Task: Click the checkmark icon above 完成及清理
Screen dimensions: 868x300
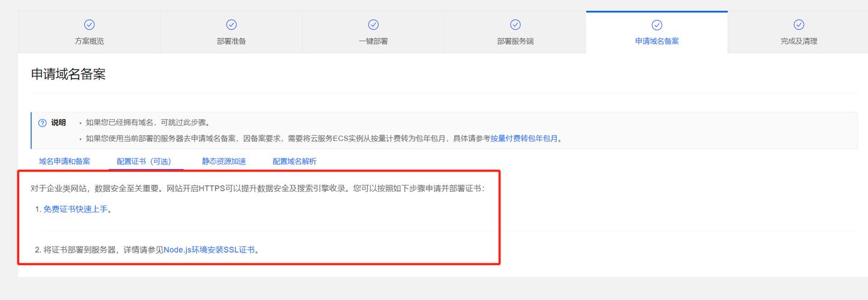Action: pos(799,25)
